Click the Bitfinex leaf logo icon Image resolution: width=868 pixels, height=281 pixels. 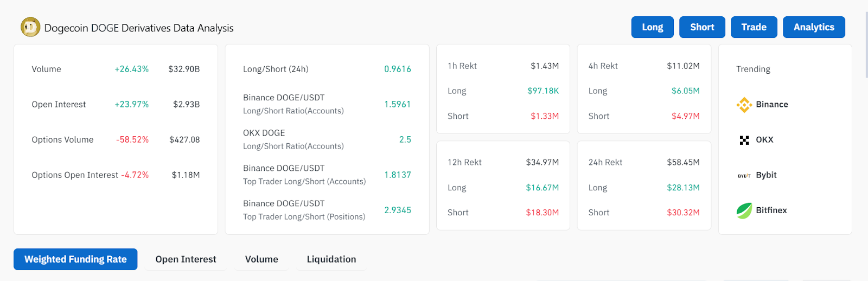click(x=744, y=210)
